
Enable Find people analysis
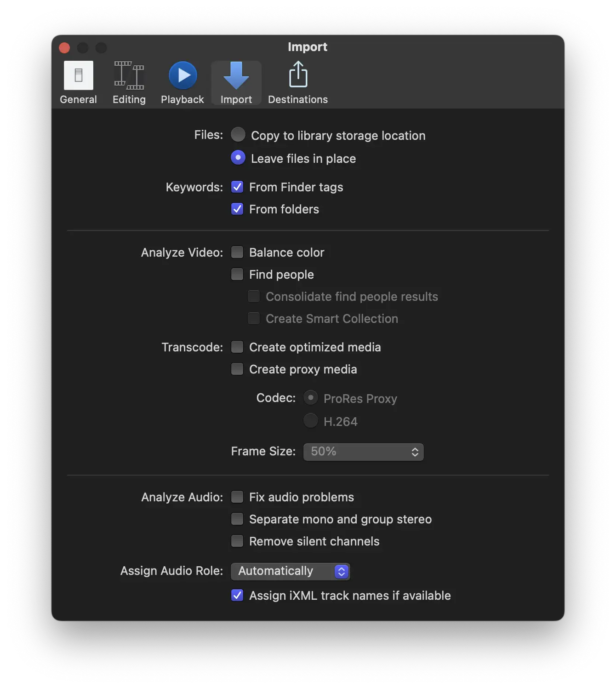pos(237,274)
